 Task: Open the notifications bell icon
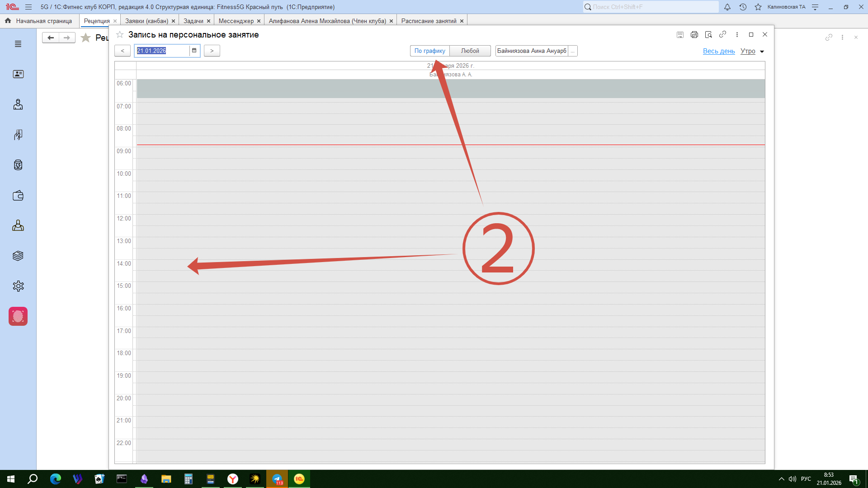727,7
